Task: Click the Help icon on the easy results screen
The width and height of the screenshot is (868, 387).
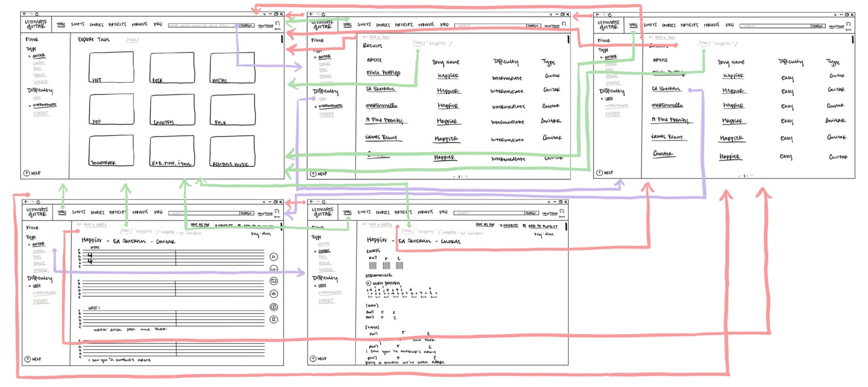Action: 599,173
